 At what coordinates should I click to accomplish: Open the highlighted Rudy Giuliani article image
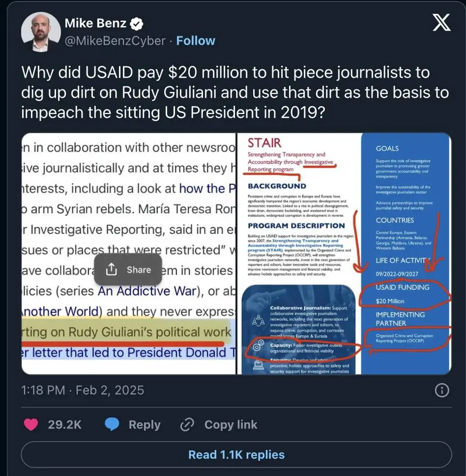click(x=128, y=254)
